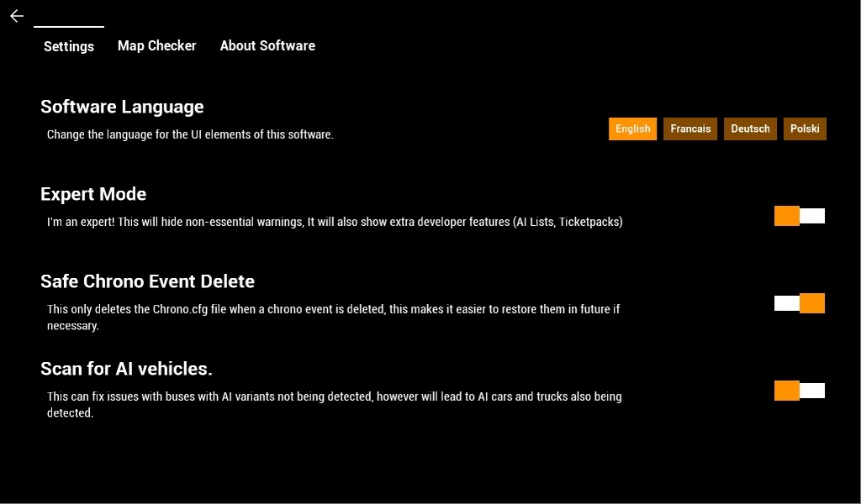Select the Polski language option
Viewport: 861px width, 504px height.
(805, 129)
